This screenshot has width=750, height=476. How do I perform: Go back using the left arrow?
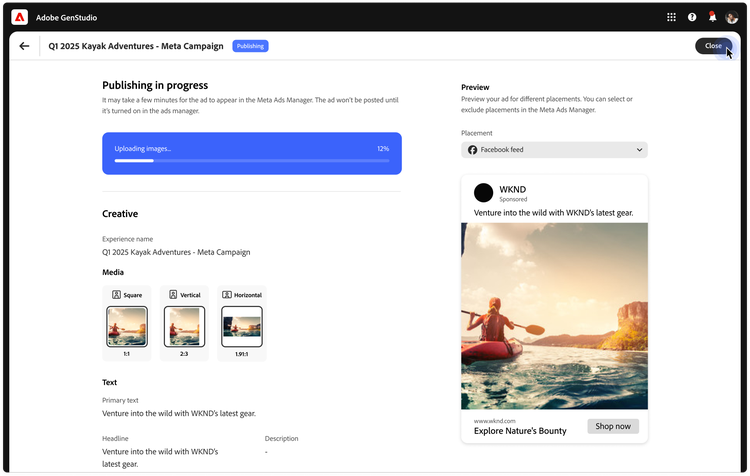24,46
